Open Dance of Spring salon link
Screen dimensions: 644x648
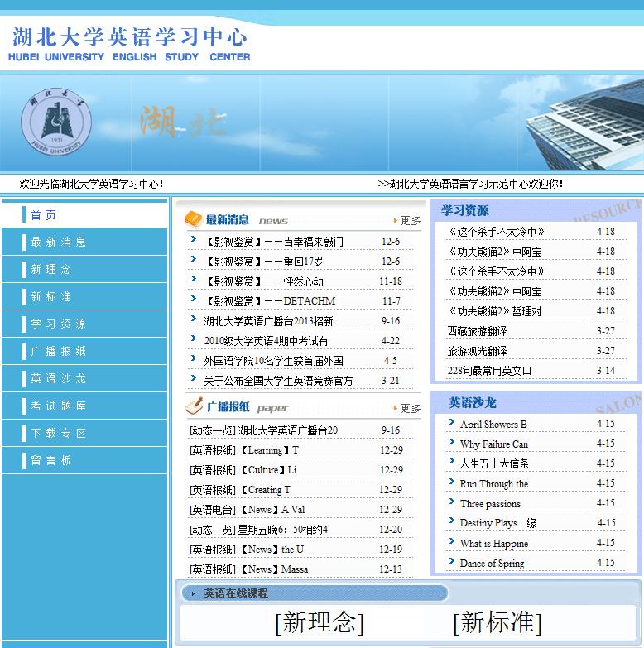tap(492, 564)
